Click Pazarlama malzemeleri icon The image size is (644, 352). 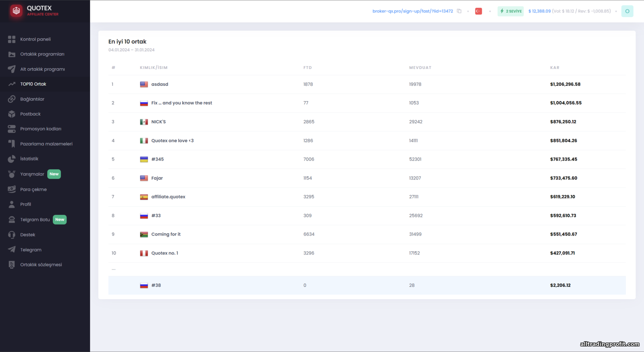12,144
